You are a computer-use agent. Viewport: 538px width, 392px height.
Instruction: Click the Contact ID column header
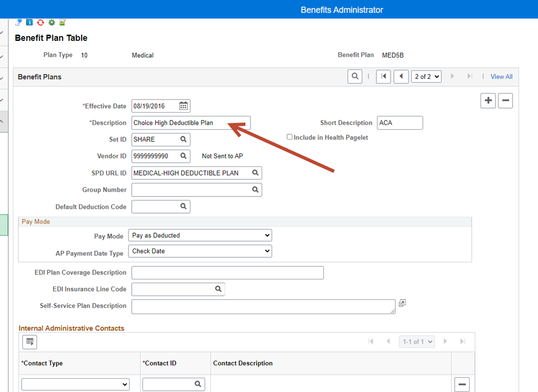click(x=159, y=363)
